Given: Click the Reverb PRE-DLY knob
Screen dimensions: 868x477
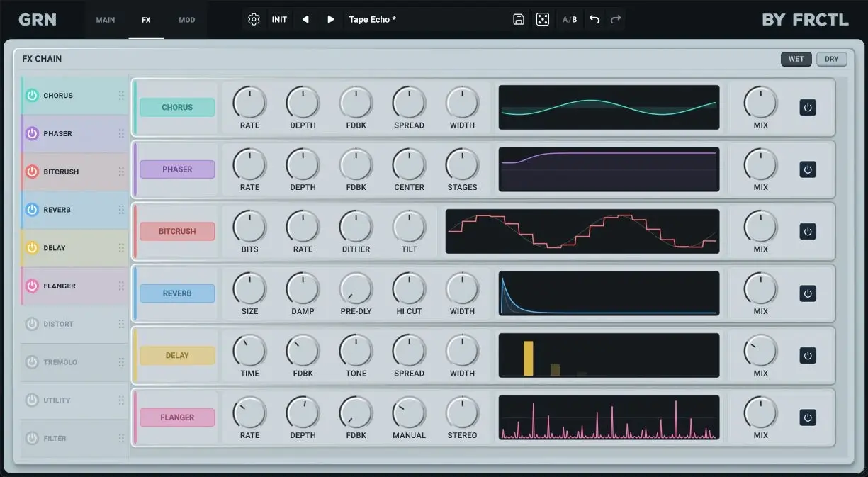Looking at the screenshot, I should point(356,288).
